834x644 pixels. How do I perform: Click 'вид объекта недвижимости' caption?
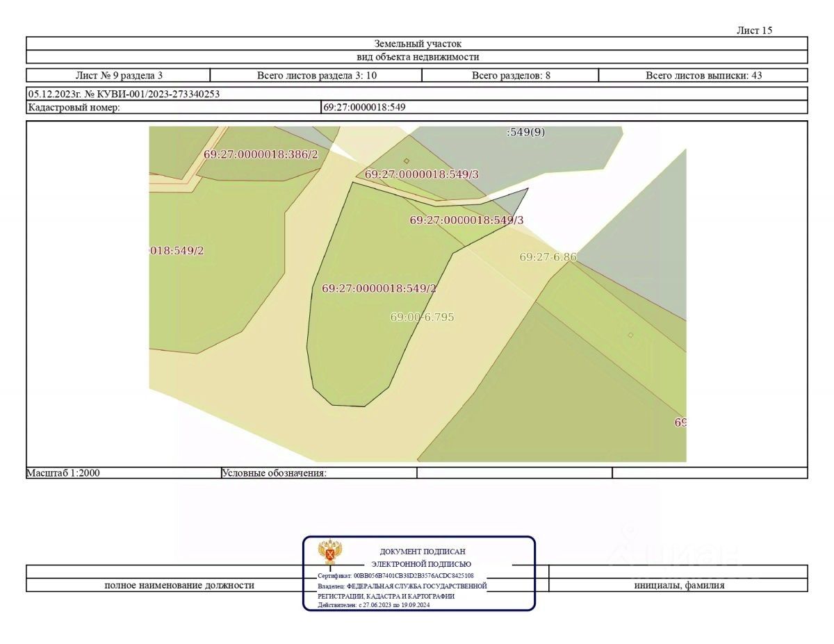(x=418, y=57)
